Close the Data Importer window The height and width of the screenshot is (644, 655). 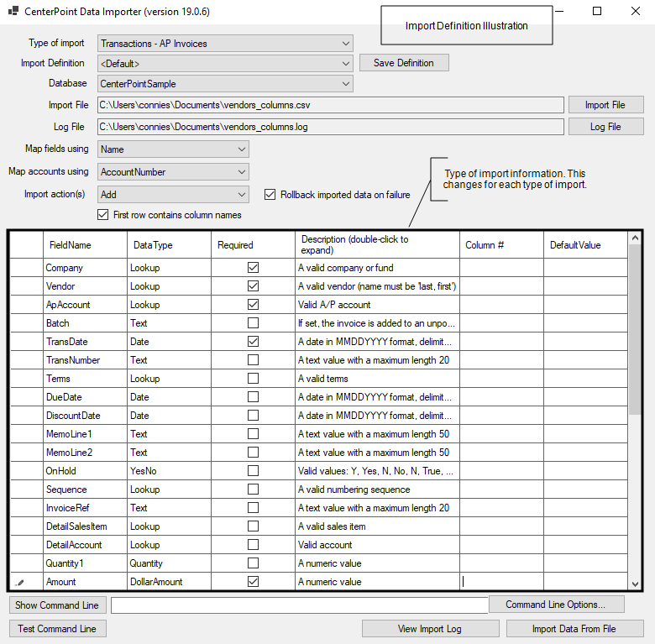point(636,11)
